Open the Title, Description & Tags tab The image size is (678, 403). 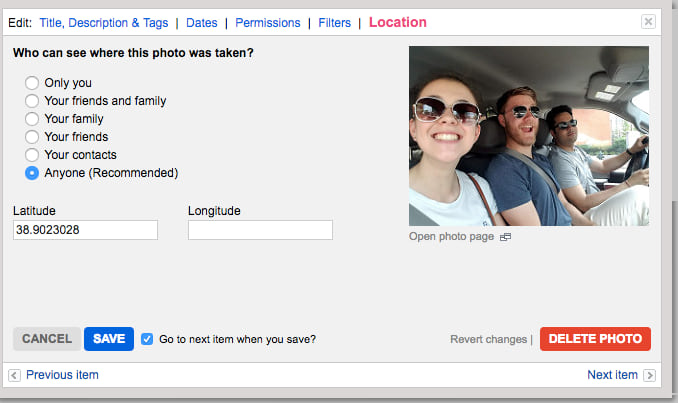[x=104, y=23]
